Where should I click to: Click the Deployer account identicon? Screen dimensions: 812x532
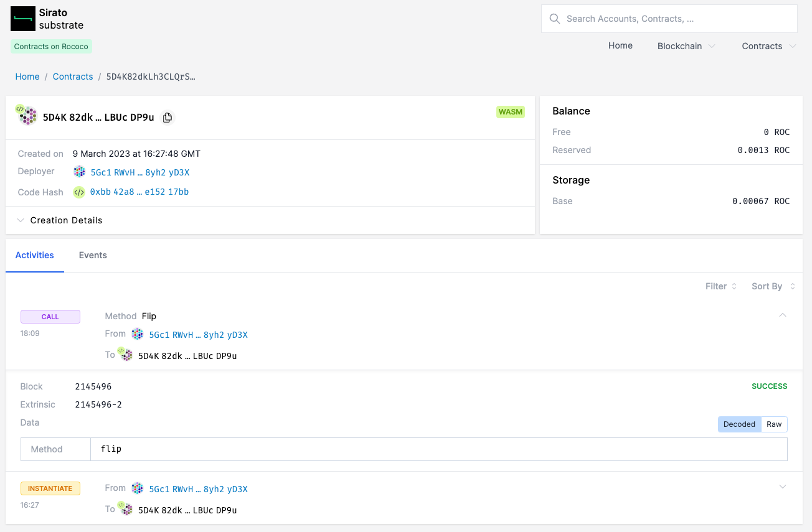point(79,172)
